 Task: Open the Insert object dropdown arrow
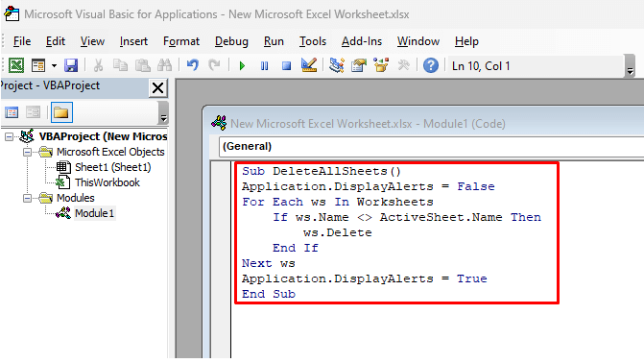54,65
